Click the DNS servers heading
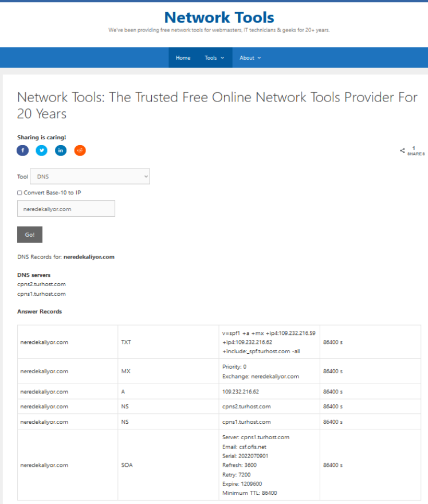The image size is (428, 504). (34, 275)
